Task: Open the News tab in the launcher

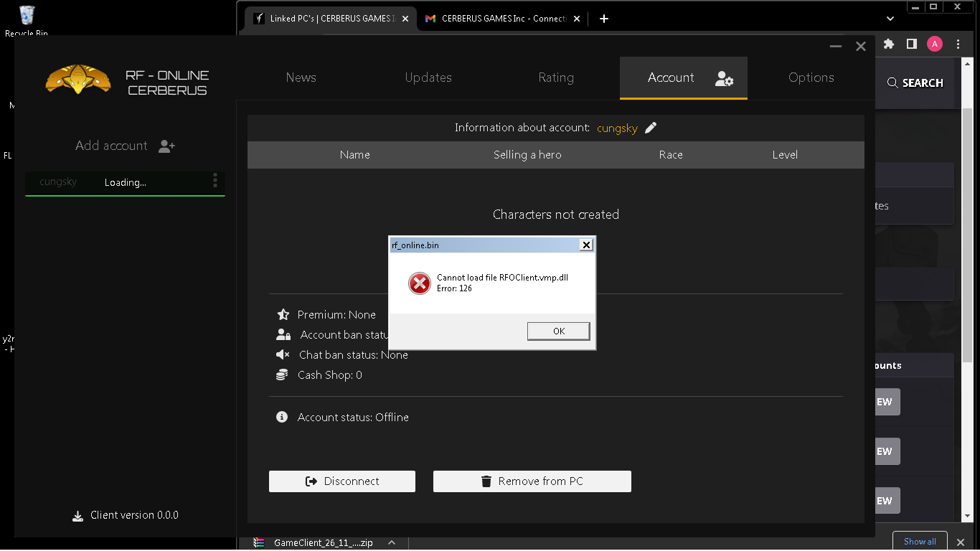Action: pos(301,77)
